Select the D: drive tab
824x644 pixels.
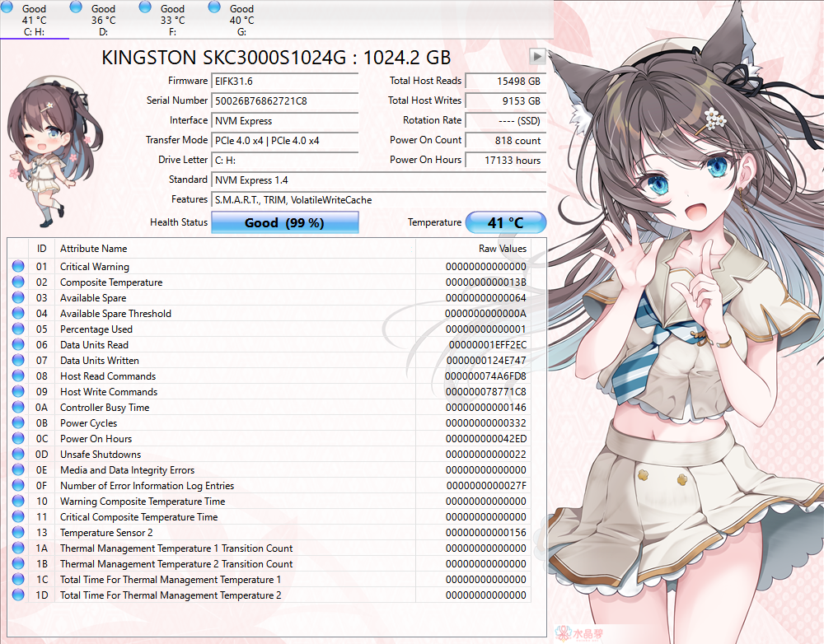104,20
